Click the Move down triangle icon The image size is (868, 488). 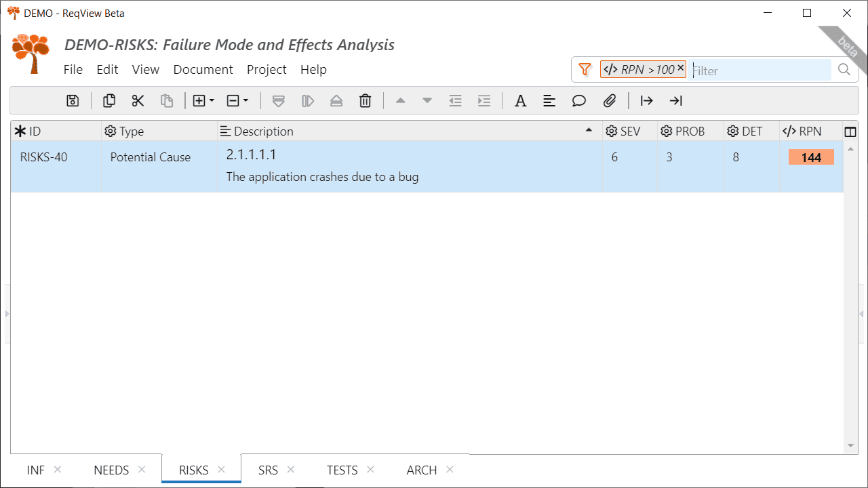pyautogui.click(x=427, y=101)
